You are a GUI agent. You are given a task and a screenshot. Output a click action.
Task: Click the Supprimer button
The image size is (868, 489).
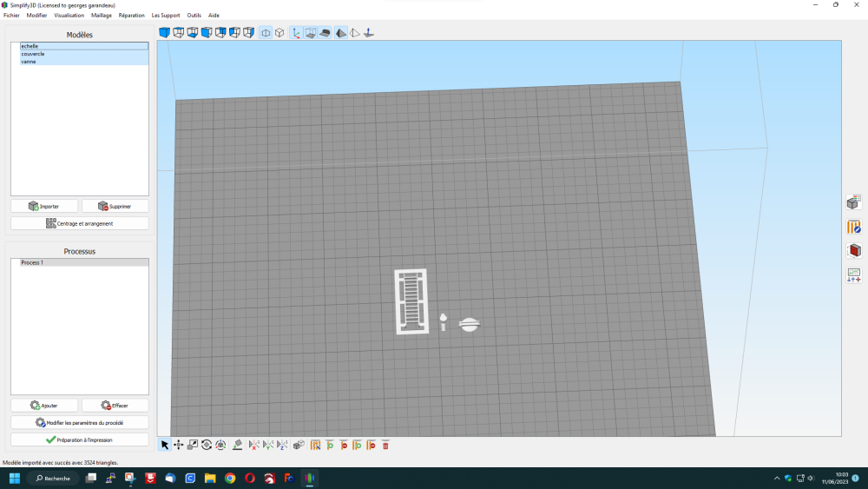click(x=115, y=206)
